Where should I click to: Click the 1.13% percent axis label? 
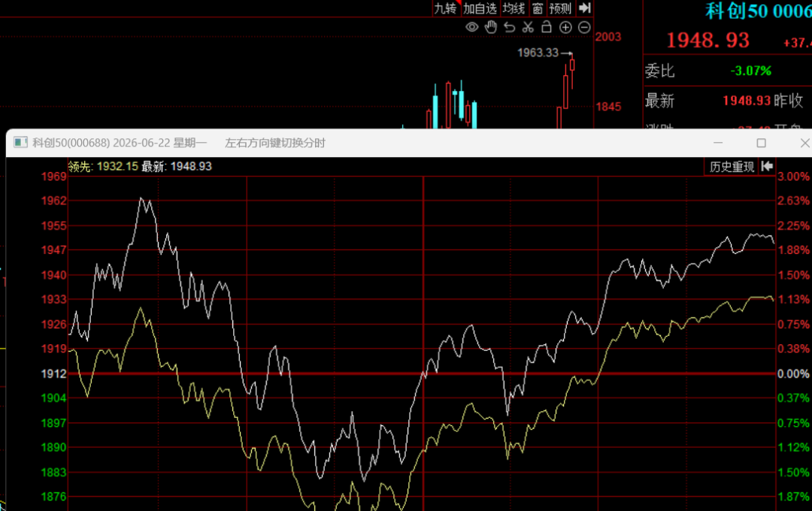tap(793, 299)
